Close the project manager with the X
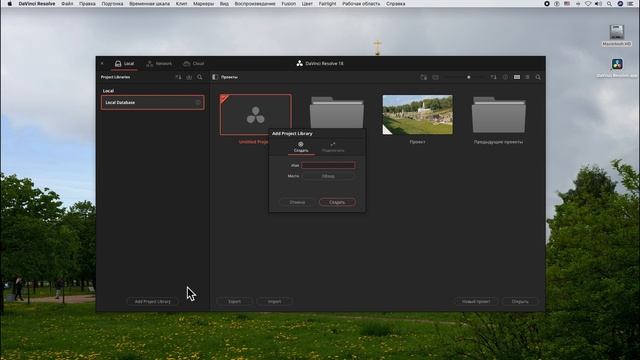640x360 pixels. (x=102, y=63)
